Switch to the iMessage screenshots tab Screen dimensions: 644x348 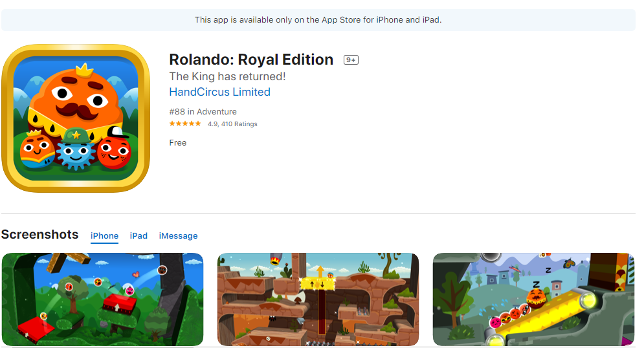coord(178,236)
